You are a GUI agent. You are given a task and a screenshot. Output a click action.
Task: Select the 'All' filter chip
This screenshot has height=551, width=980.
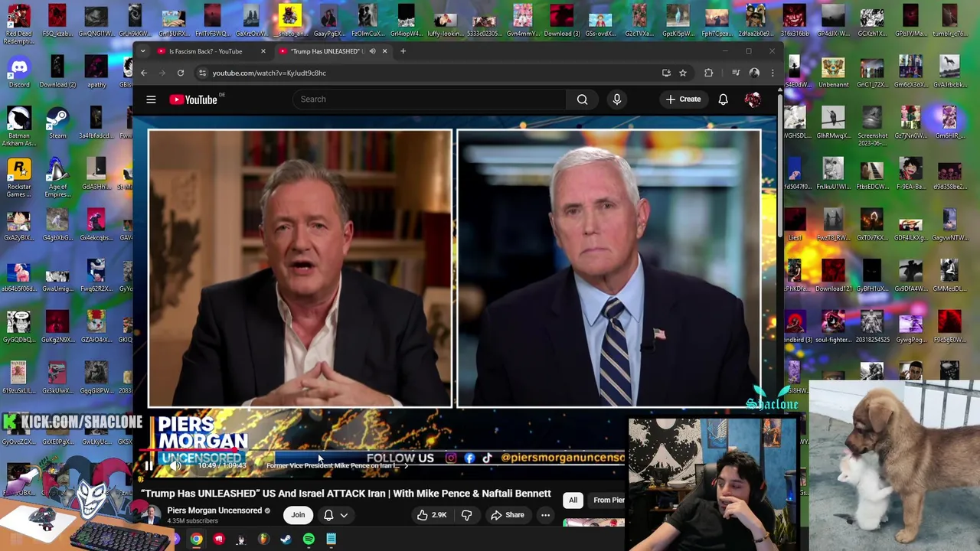573,500
